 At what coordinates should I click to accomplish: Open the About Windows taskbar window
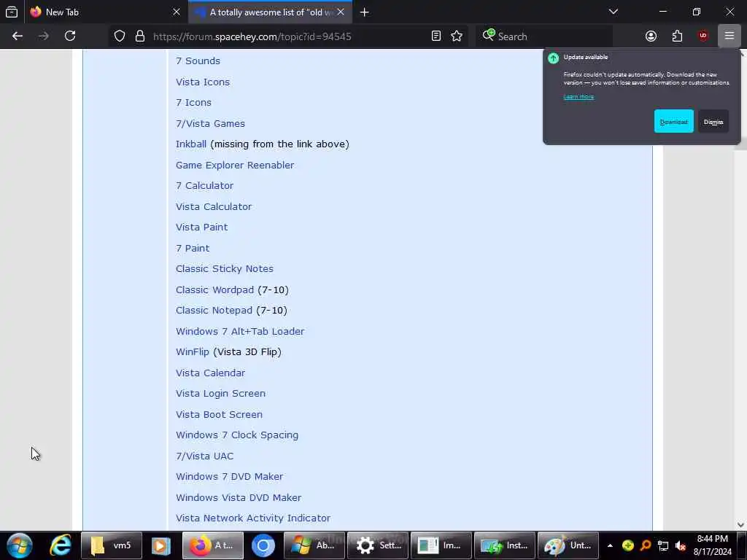(x=314, y=545)
